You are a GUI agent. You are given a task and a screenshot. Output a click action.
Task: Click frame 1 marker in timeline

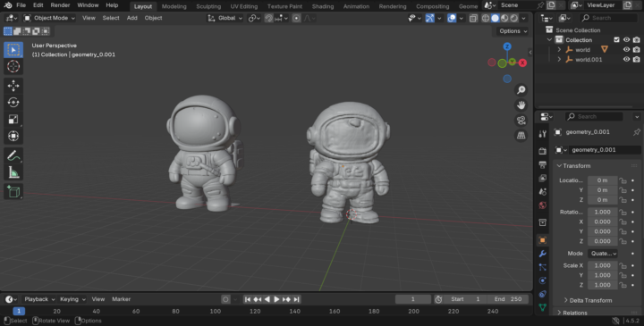pyautogui.click(x=19, y=311)
